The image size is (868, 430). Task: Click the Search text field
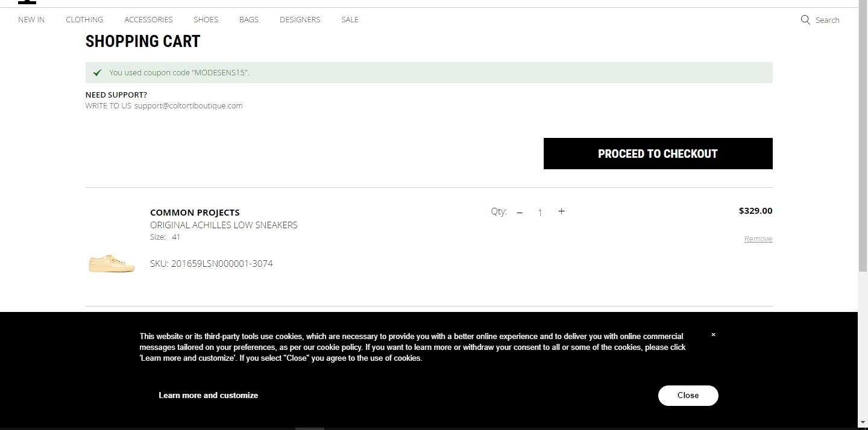(827, 20)
